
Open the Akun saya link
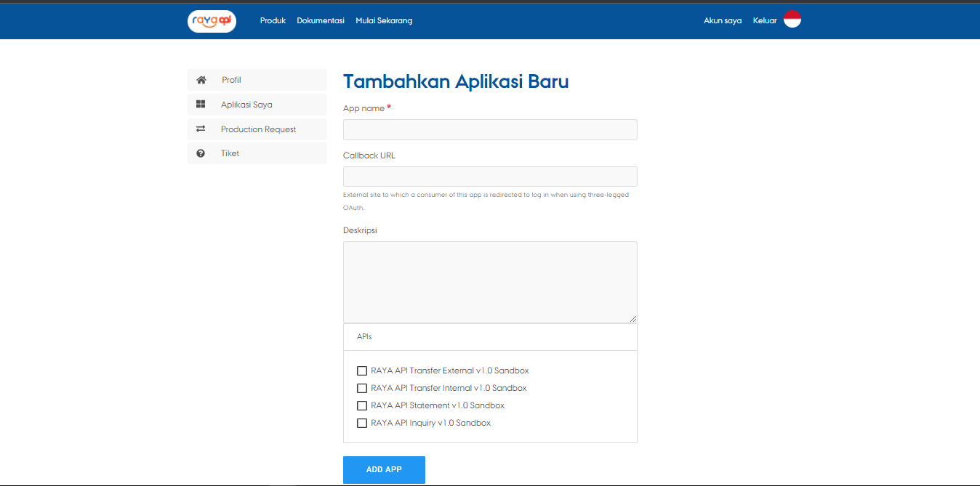(x=723, y=20)
